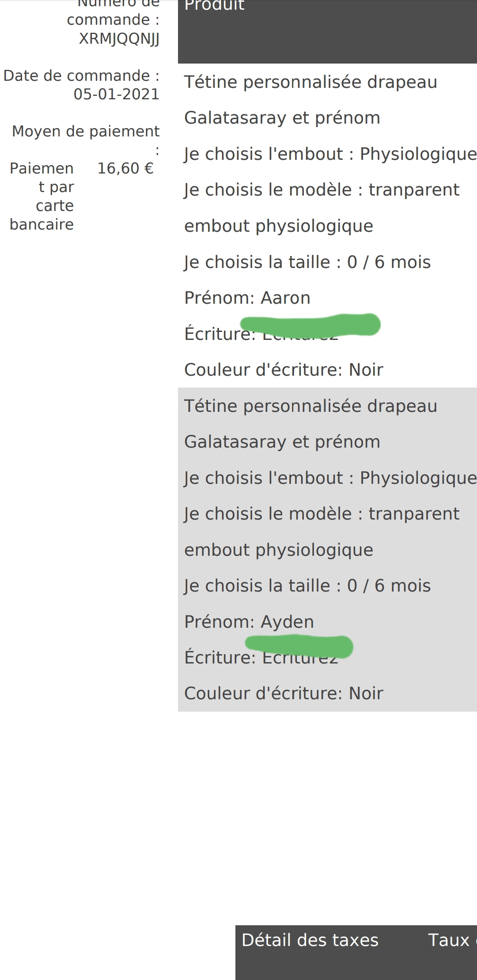
Task: Click the "Prénom: Ayden" line
Action: (249, 622)
